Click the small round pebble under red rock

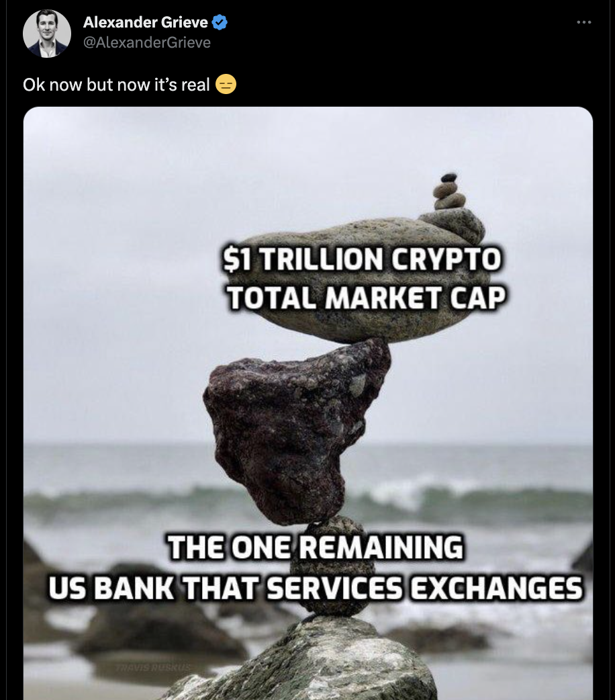coord(332,567)
